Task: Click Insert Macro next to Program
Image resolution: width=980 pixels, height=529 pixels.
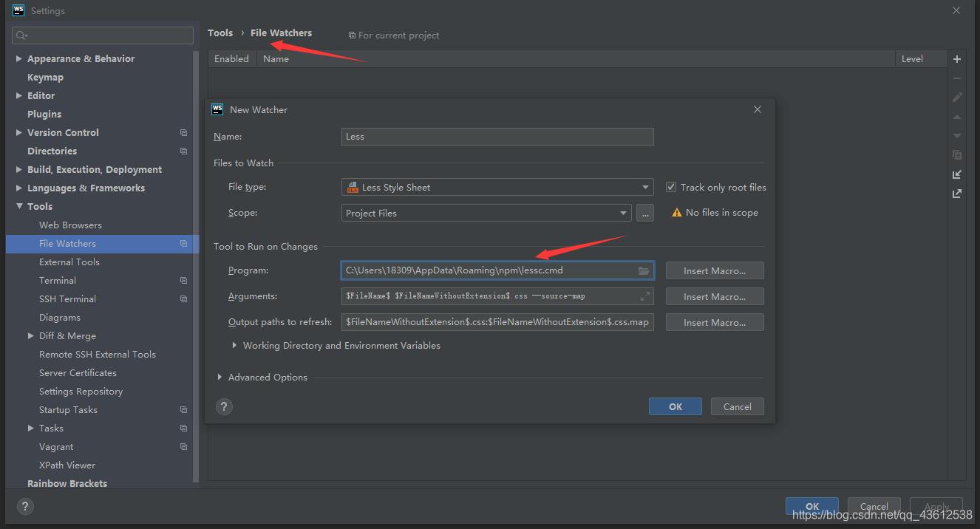Action: (714, 270)
